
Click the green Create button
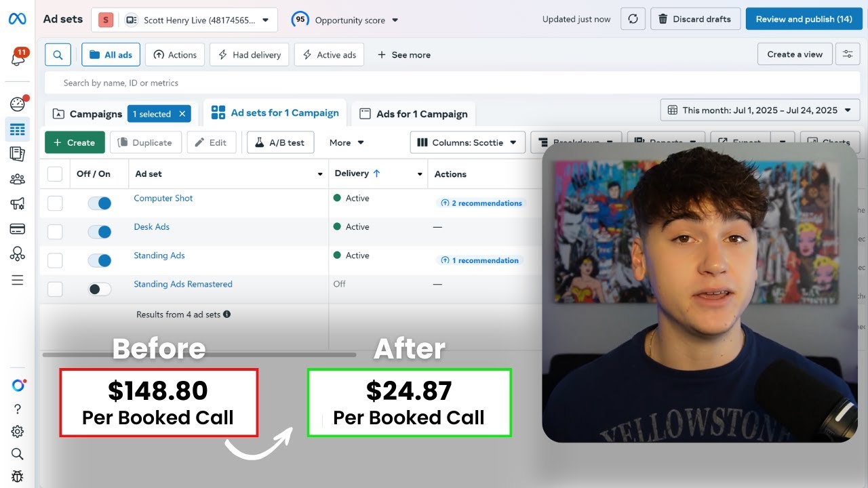coord(75,142)
